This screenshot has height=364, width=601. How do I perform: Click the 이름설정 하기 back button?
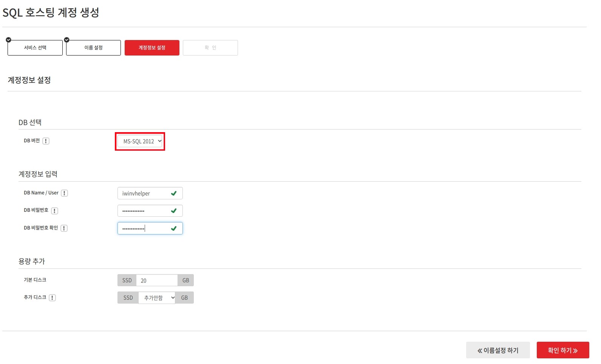[x=498, y=350]
